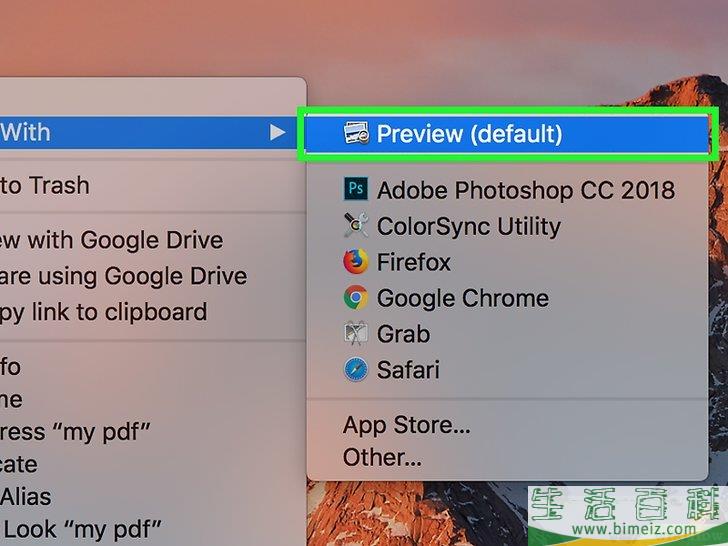Choose Preview (default) from submenu
The width and height of the screenshot is (728, 546).
pos(507,134)
